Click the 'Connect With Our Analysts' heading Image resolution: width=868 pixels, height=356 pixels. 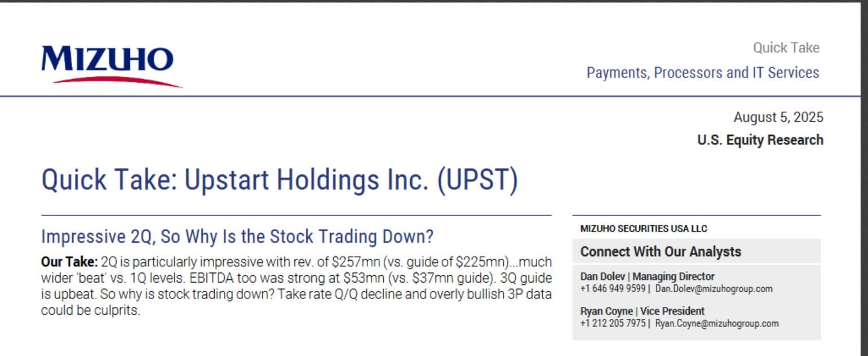[x=661, y=252]
